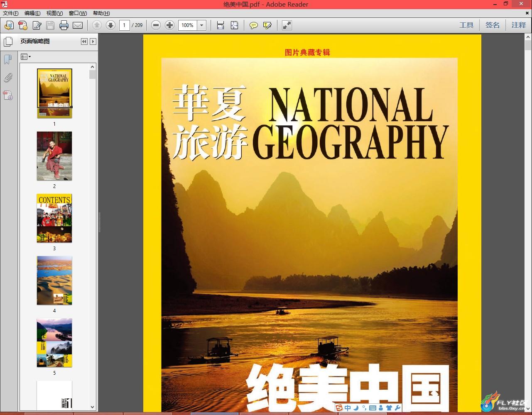Click the 100% zoom value field
The image size is (532, 415).
point(188,25)
